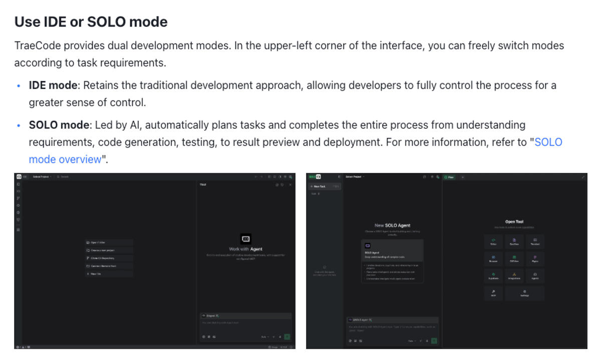Click the @Agent chip in IDE chat box

click(x=210, y=316)
